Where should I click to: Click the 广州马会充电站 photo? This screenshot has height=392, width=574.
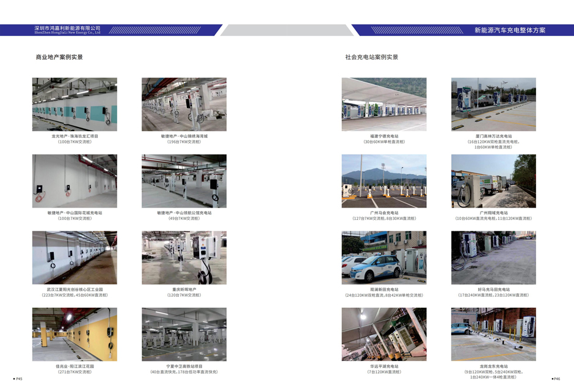coord(383,181)
